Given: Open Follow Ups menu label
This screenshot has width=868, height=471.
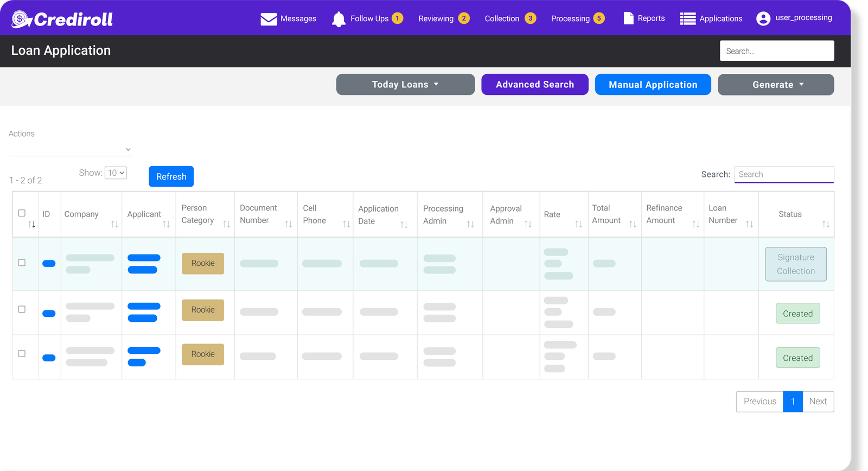Looking at the screenshot, I should [x=369, y=18].
